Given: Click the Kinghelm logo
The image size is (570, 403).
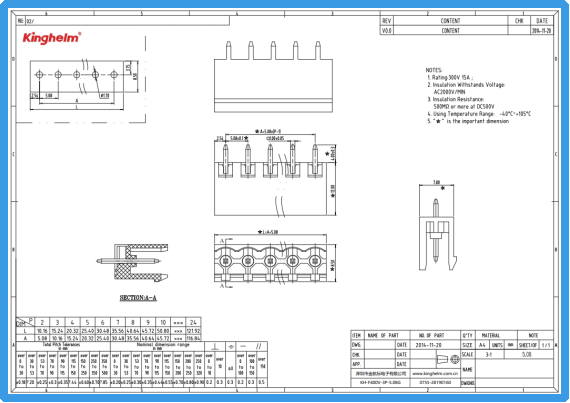Looking at the screenshot, I should [x=52, y=38].
